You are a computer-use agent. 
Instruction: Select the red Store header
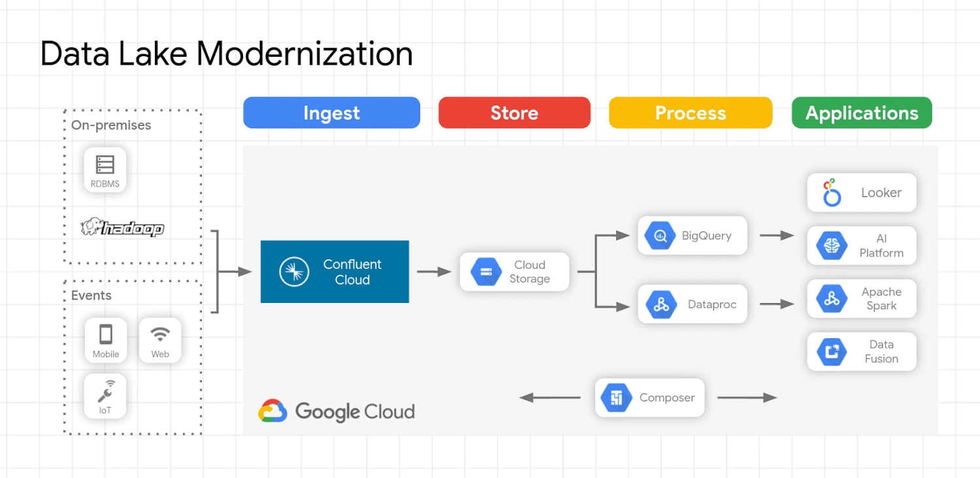pos(514,113)
